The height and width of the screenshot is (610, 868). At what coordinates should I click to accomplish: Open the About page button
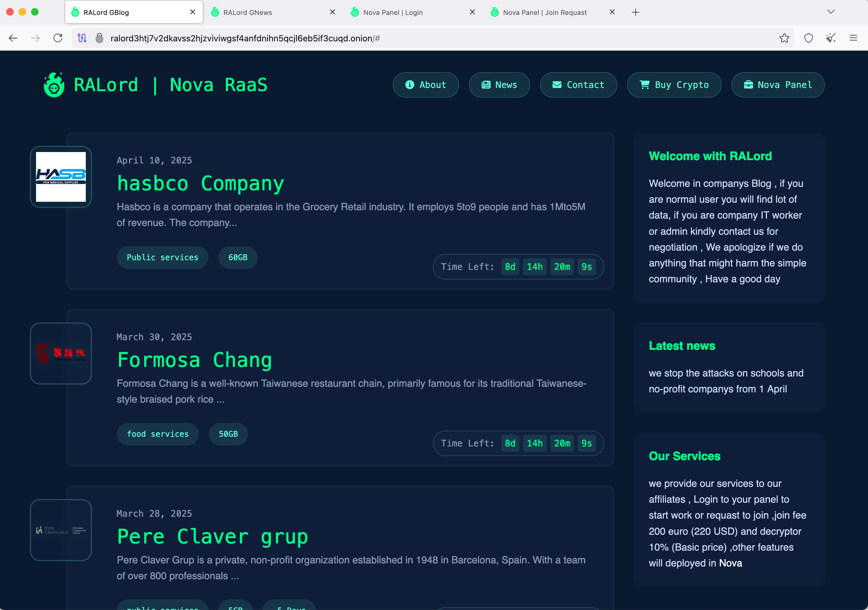click(426, 85)
